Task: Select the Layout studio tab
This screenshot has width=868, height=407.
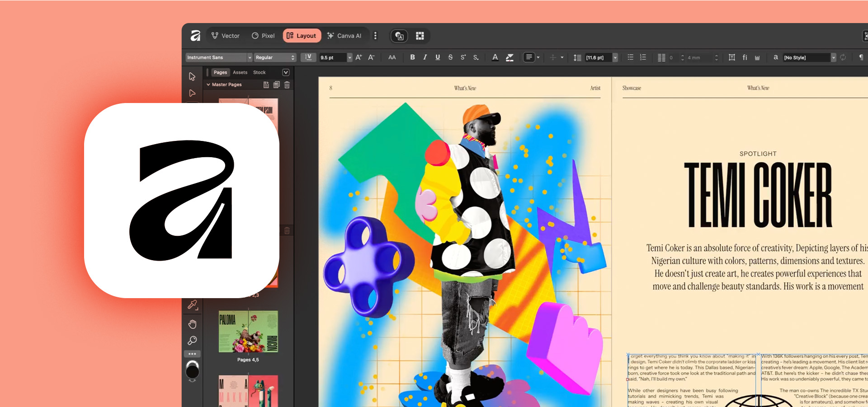Action: tap(302, 36)
